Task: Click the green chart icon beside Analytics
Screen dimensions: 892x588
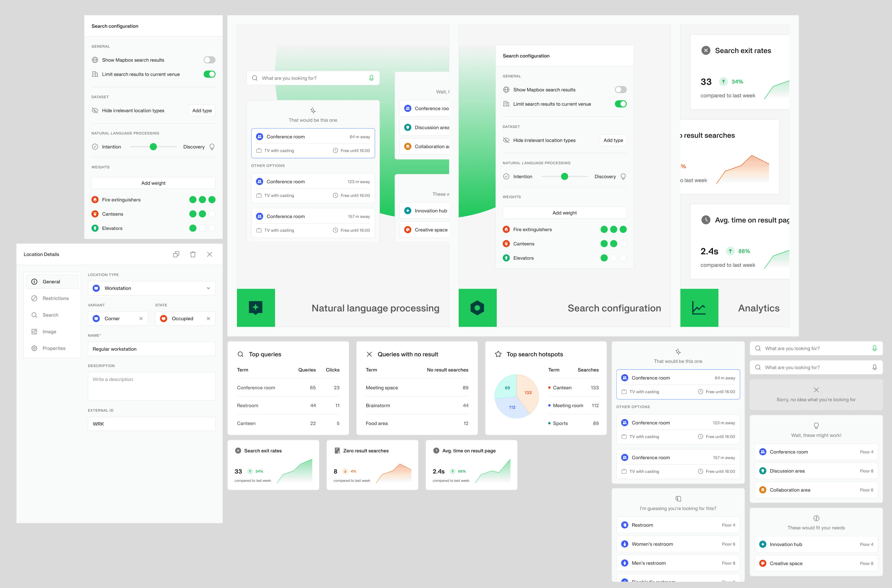Action: pos(699,308)
